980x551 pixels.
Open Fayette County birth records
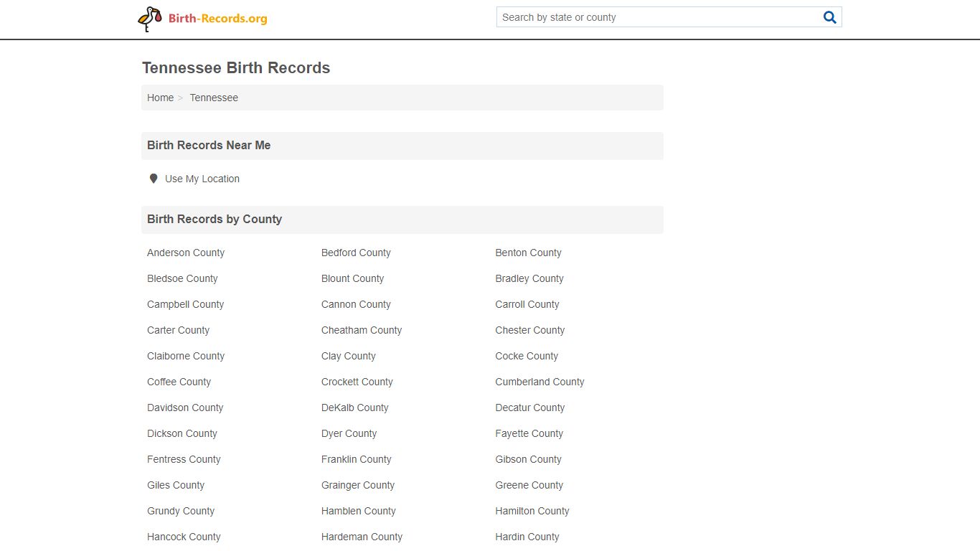click(x=529, y=433)
